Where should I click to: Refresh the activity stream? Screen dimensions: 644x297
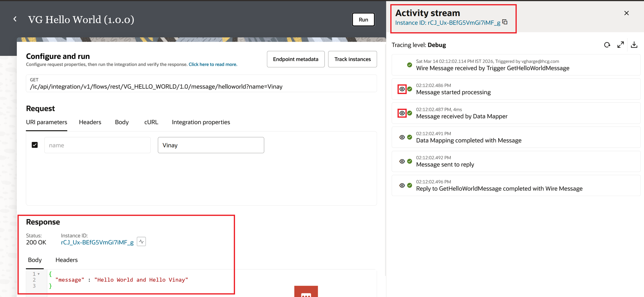pyautogui.click(x=607, y=45)
